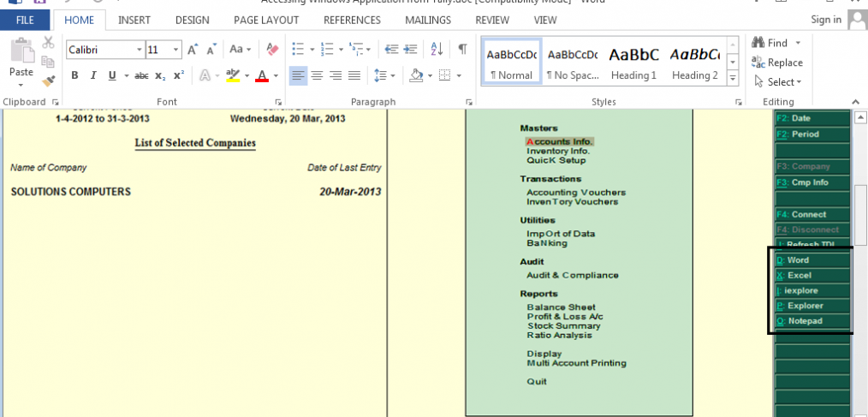Toggle Bold formatting
Screen dimensions: 868x417
pos(74,75)
